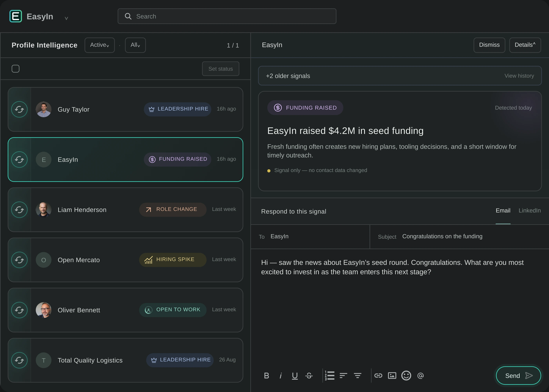Insert a link in the email
Screen dimensions: 549x392
(378, 376)
